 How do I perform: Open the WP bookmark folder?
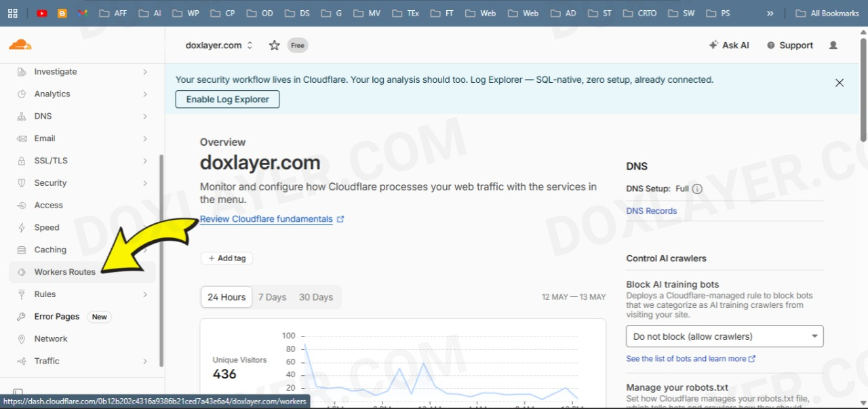click(x=186, y=13)
